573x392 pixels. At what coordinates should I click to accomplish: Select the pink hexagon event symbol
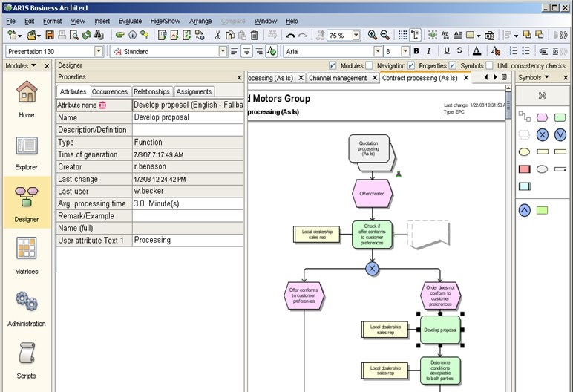[542, 118]
